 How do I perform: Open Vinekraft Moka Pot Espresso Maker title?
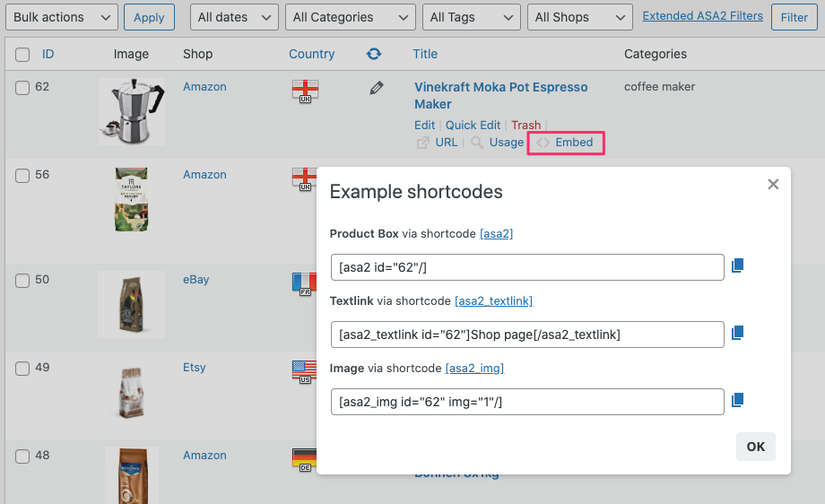(501, 95)
